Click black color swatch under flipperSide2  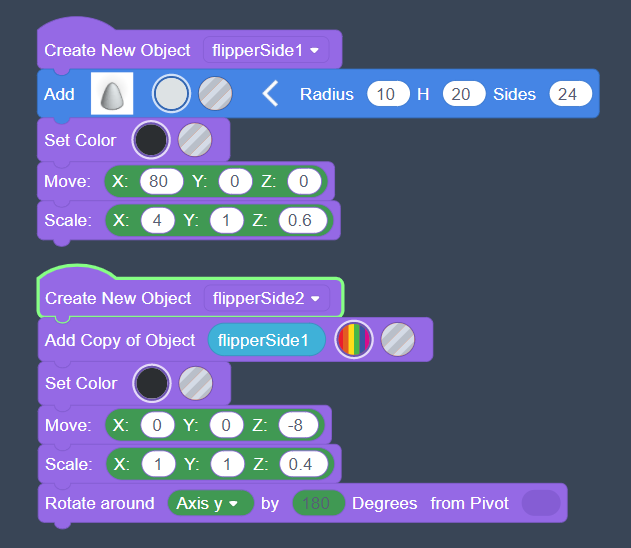(151, 383)
